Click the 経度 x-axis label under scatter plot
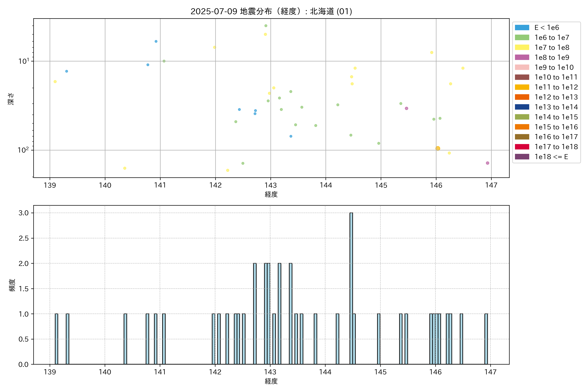 (271, 194)
